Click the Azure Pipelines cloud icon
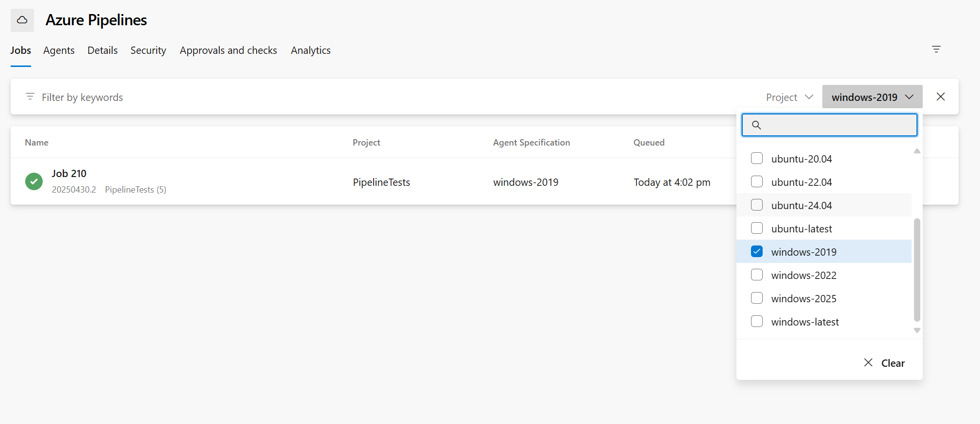The image size is (980, 424). [22, 20]
